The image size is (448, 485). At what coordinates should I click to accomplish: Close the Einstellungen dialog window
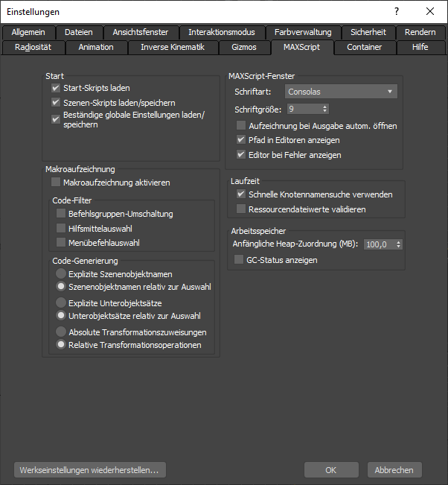(430, 11)
